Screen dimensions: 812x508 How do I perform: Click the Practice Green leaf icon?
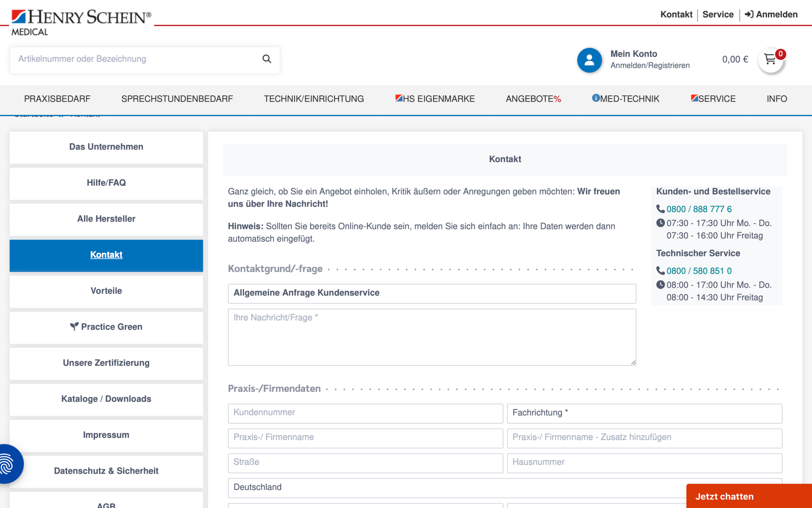tap(75, 327)
